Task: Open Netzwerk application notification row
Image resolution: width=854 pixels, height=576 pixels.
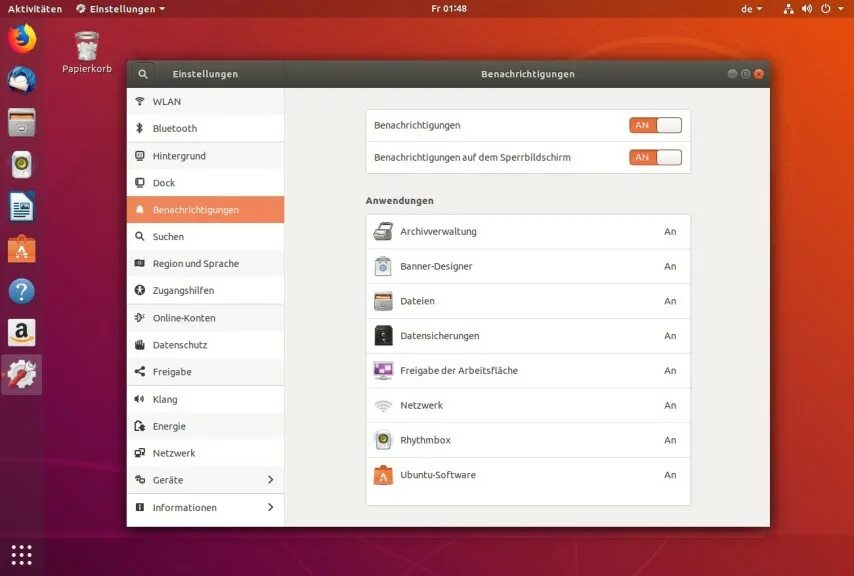Action: pyautogui.click(x=528, y=405)
